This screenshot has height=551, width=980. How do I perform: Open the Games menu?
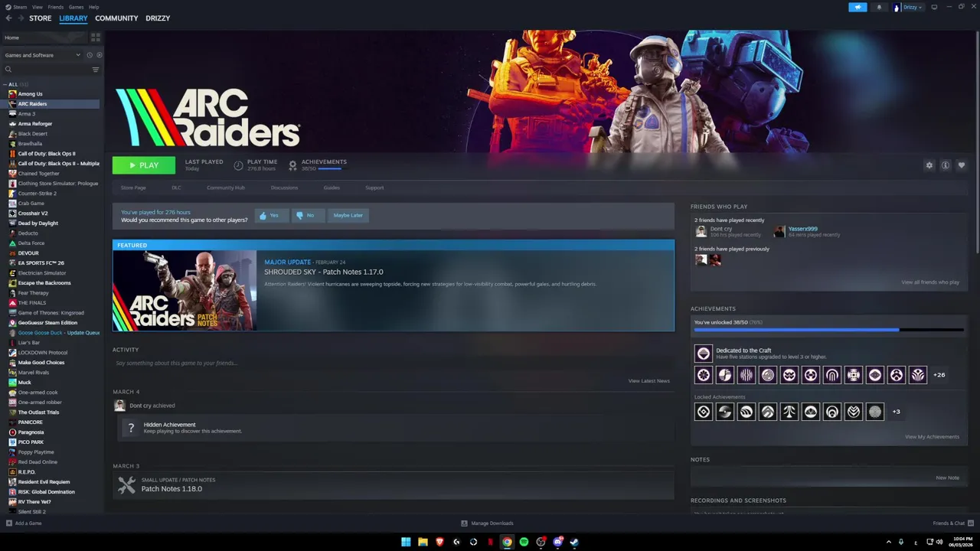[x=76, y=7]
